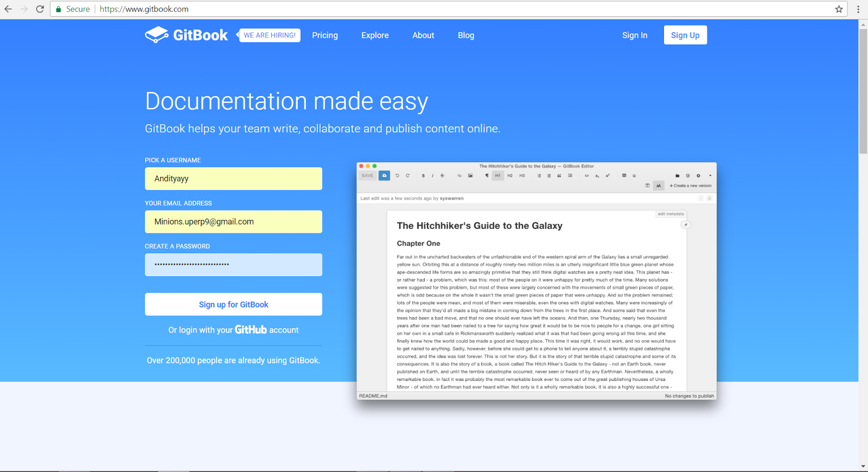Click the blue cloud publish icon
The width and height of the screenshot is (868, 472).
point(384,176)
